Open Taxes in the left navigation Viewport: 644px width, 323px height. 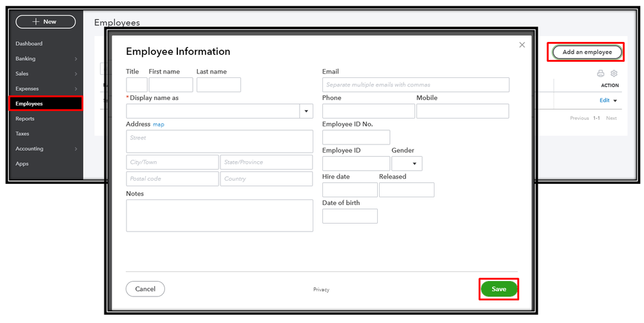click(x=22, y=133)
